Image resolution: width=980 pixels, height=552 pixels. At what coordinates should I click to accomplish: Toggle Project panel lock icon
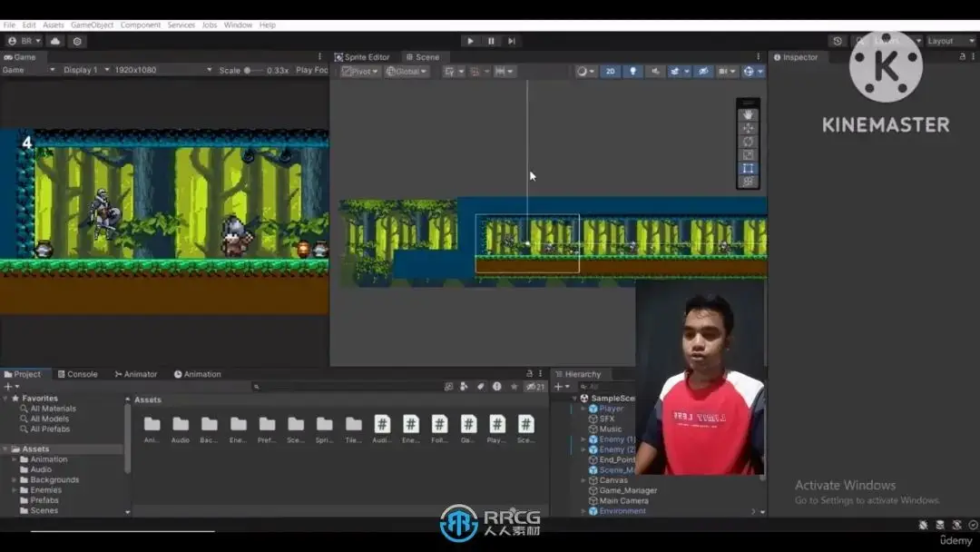point(529,373)
